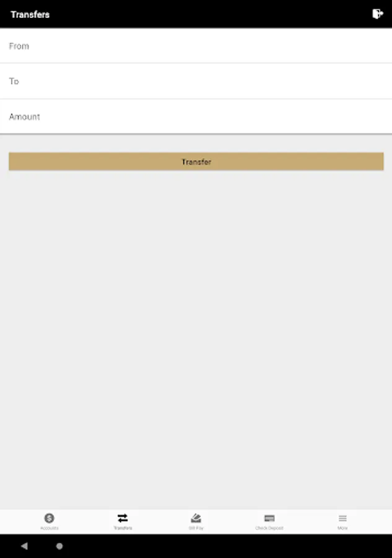Viewport: 392px width, 558px height.
Task: Choose the From label text
Action: (x=19, y=46)
